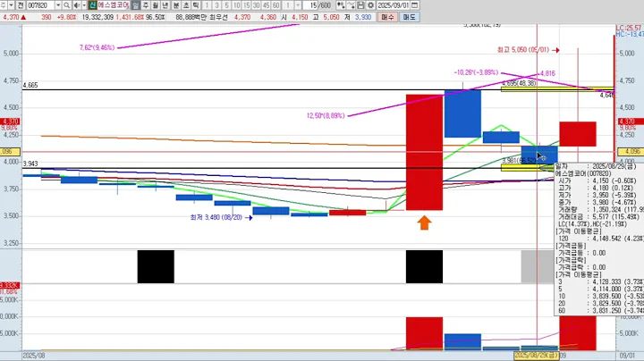Click the 12.50°(8.89%) trendline label
Screen dimensions: 644x361
[x=326, y=115]
